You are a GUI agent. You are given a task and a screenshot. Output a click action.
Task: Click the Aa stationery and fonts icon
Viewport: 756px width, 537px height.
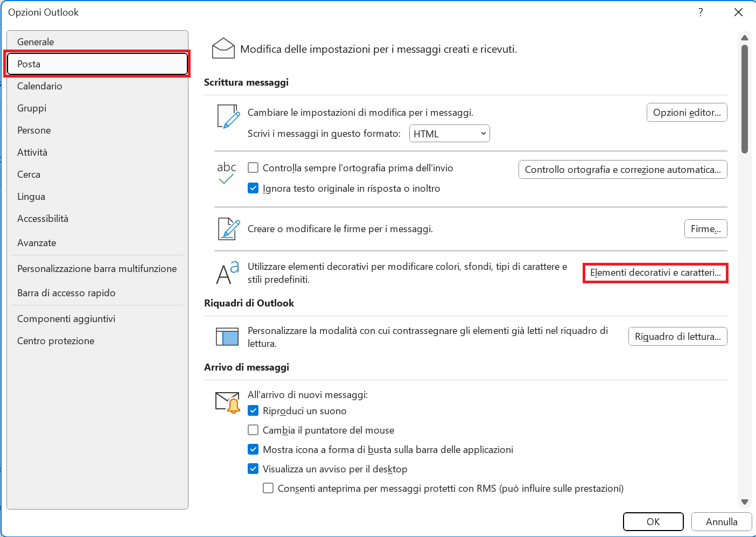pyautogui.click(x=227, y=273)
